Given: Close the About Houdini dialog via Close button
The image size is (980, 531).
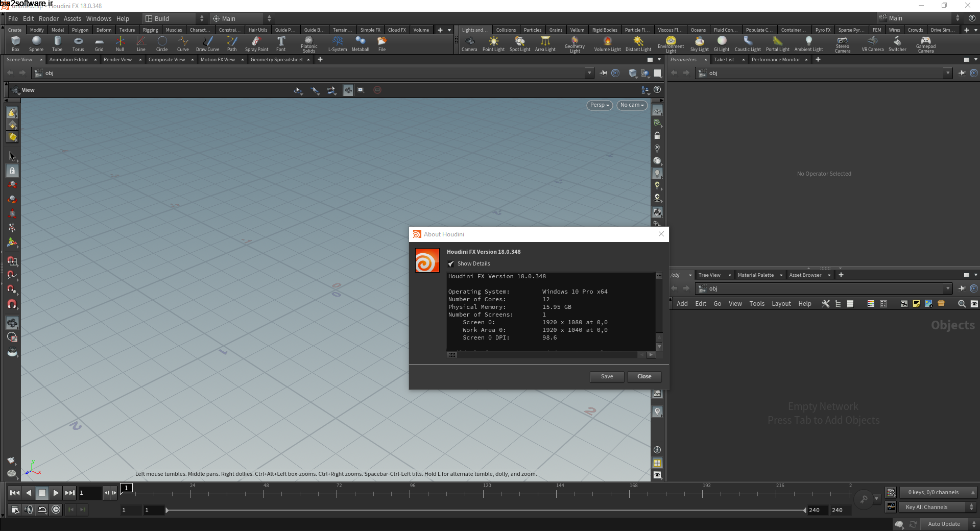Looking at the screenshot, I should [x=643, y=376].
